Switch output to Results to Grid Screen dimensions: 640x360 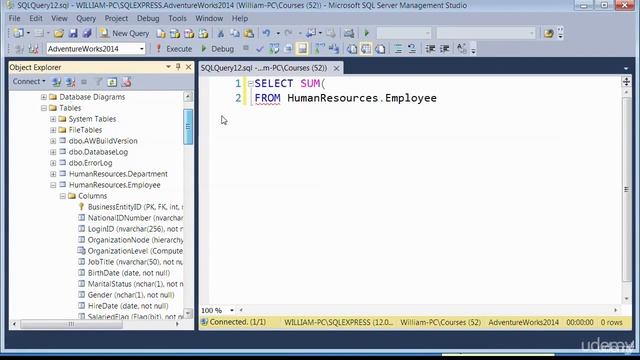pyautogui.click(x=366, y=49)
